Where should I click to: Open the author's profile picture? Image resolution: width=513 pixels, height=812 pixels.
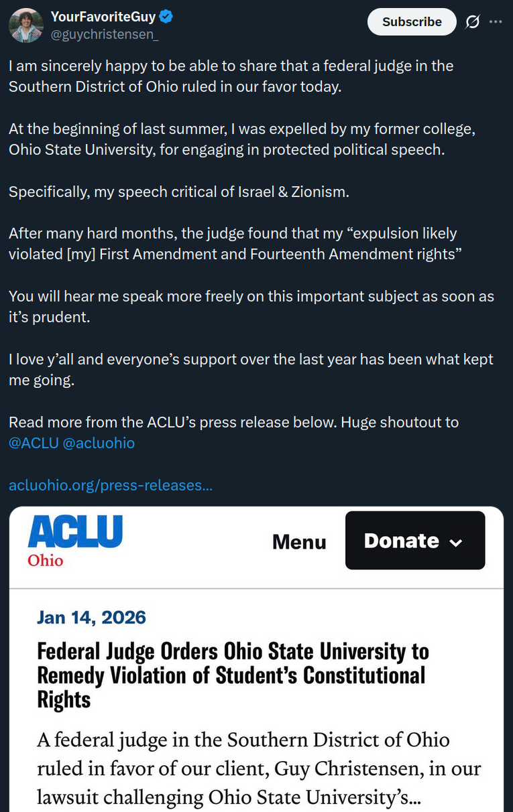pos(25,25)
